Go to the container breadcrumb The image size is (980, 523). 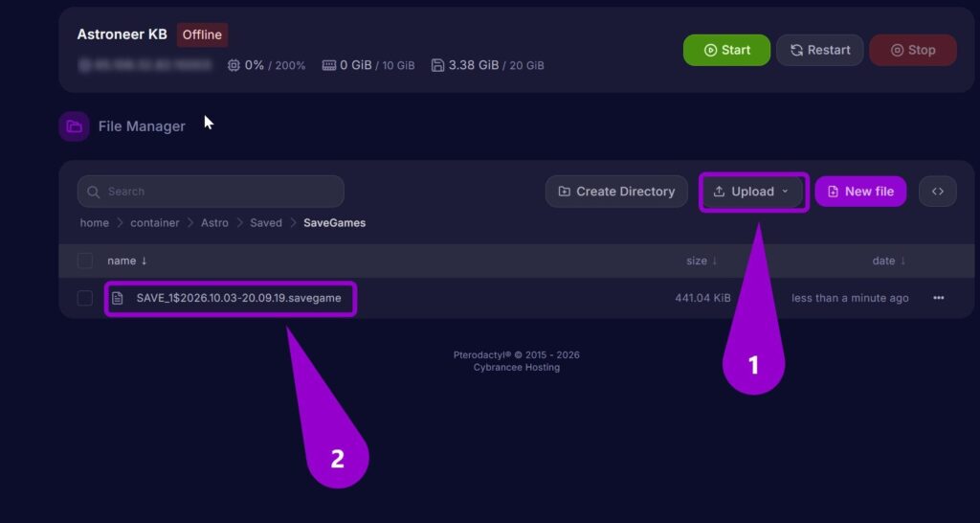154,223
